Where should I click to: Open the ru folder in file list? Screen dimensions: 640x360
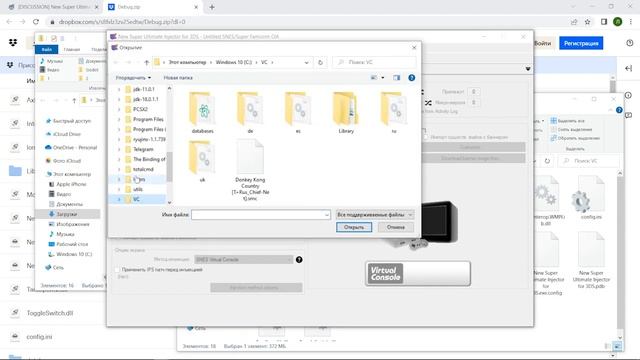(393, 112)
